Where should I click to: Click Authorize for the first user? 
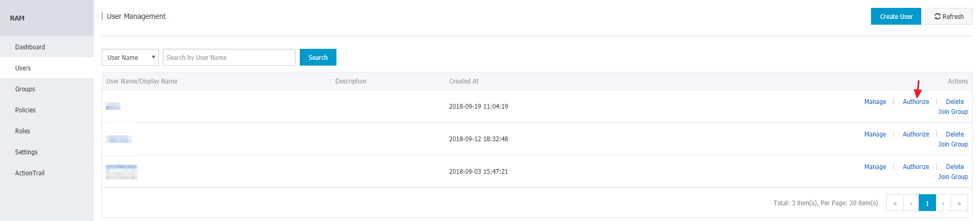point(916,102)
